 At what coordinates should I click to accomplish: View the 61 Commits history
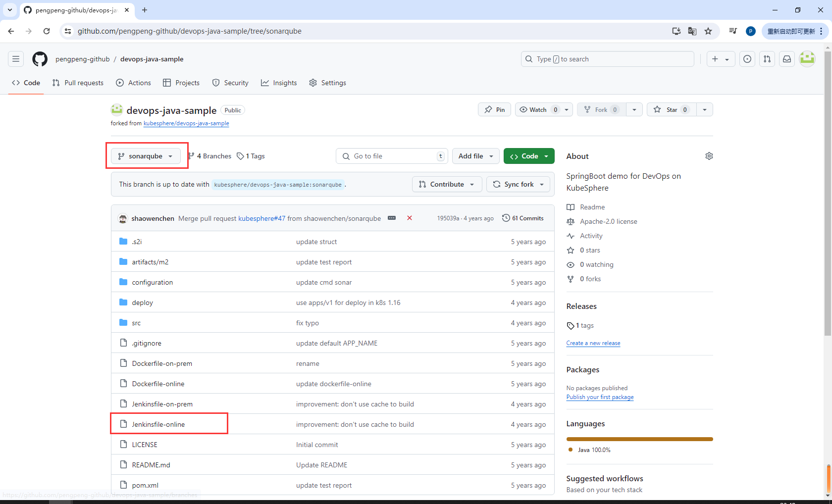(523, 218)
